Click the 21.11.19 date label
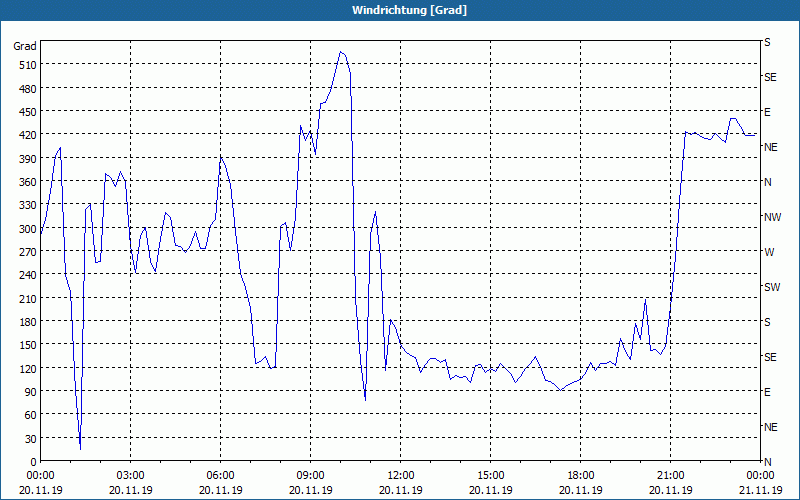The width and height of the screenshot is (800, 500). click(x=760, y=490)
